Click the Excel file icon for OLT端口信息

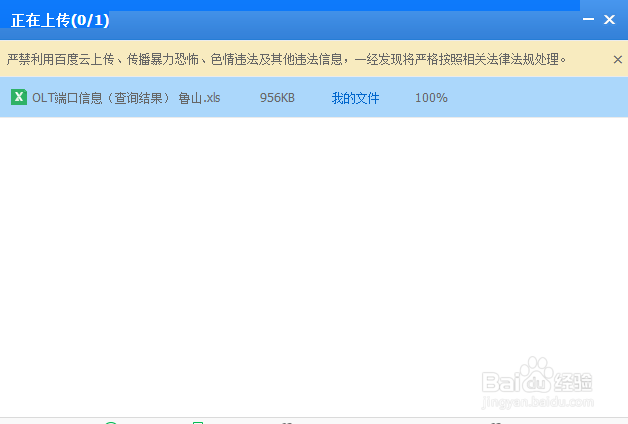[18, 97]
